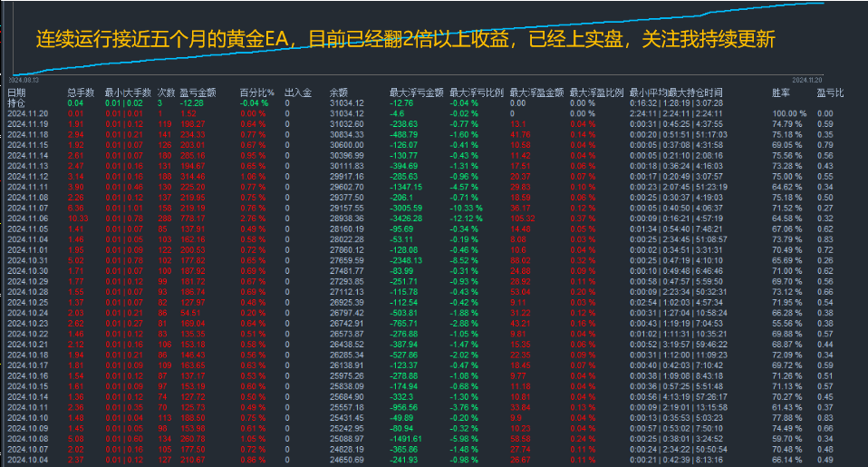This screenshot has width=868, height=467.
Task: Click the 778.17 profit amount
Action: tap(193, 219)
